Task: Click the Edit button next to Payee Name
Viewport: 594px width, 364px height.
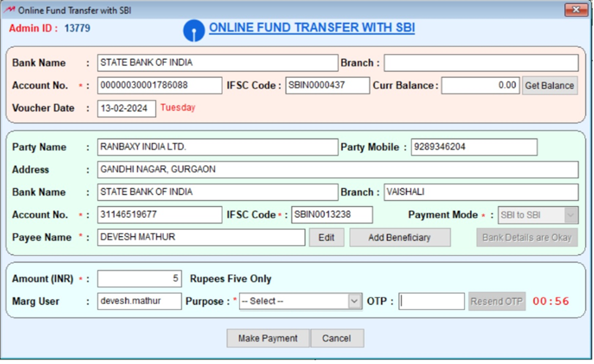Action: point(326,237)
